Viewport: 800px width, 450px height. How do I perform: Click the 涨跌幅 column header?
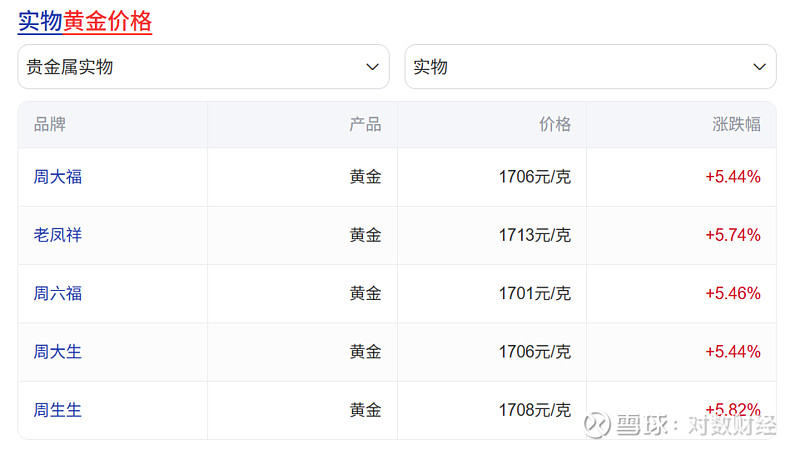737,124
